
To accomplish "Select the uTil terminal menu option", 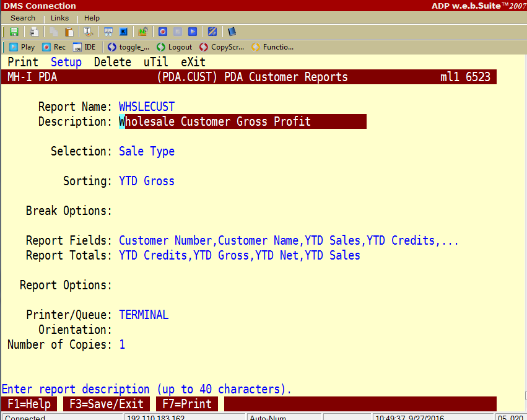I will point(156,62).
